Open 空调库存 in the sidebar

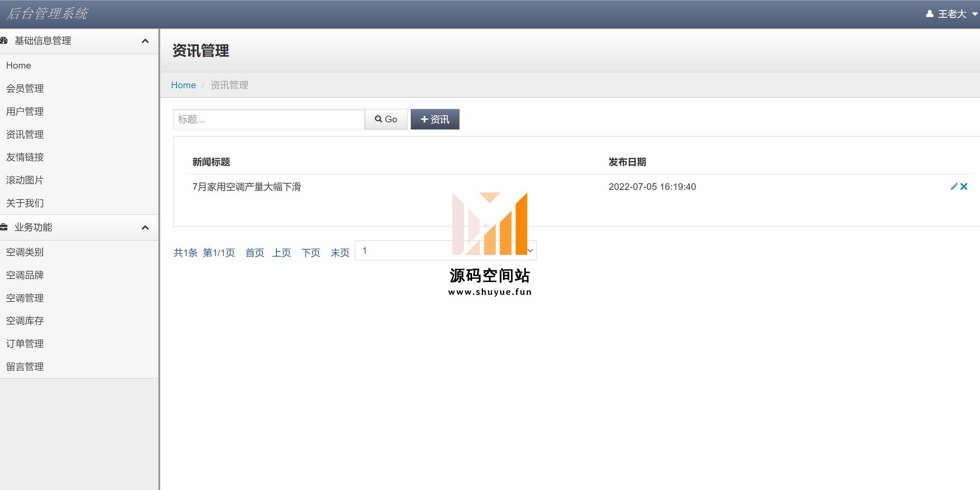click(25, 321)
